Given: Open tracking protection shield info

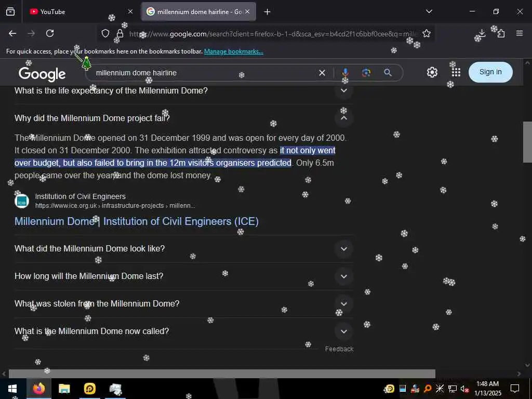Looking at the screenshot, I should coord(105,34).
